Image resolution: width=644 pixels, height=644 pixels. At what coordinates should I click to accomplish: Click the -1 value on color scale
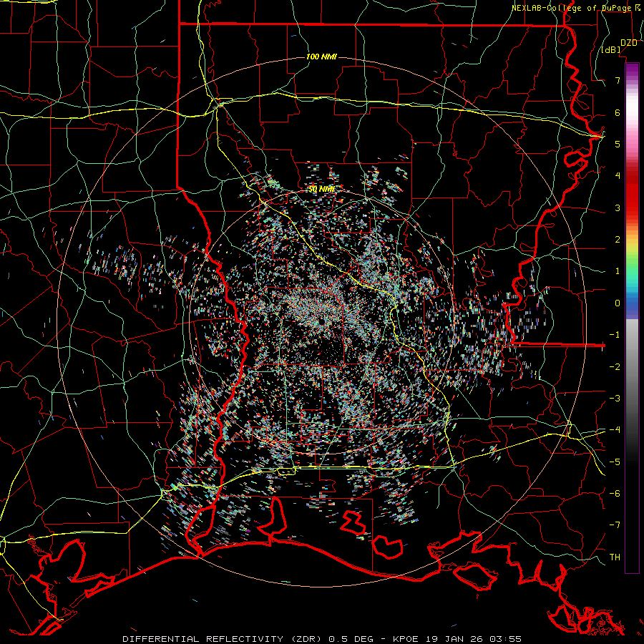pyautogui.click(x=615, y=335)
